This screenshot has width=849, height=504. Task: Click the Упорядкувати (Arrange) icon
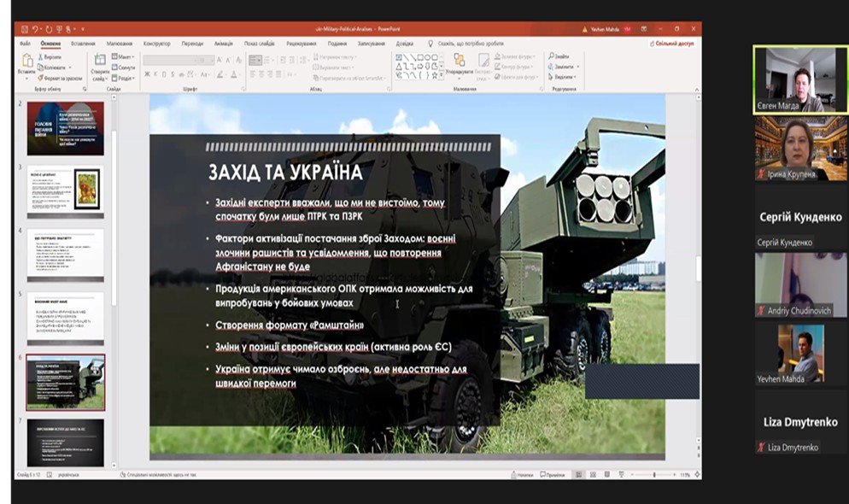click(x=460, y=61)
